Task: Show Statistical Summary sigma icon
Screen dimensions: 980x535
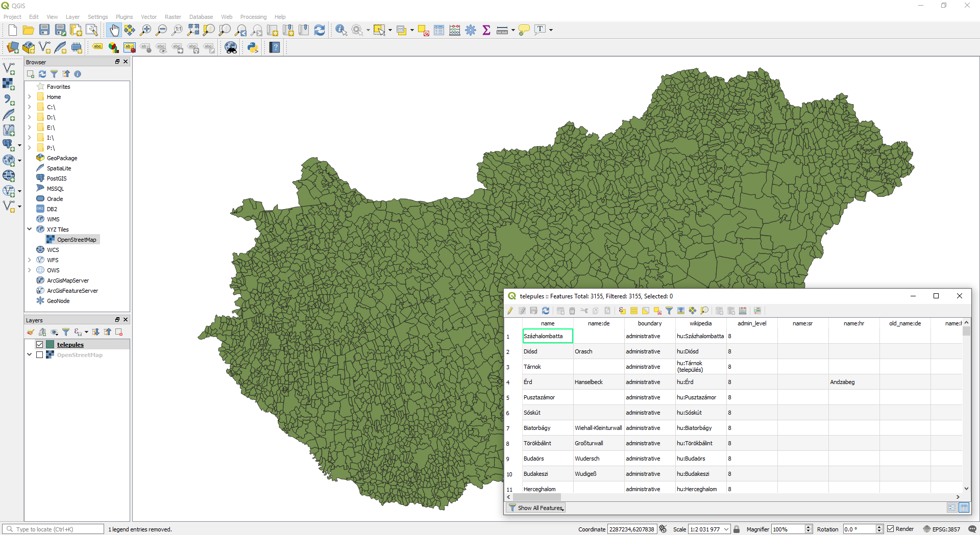Action: 486,30
